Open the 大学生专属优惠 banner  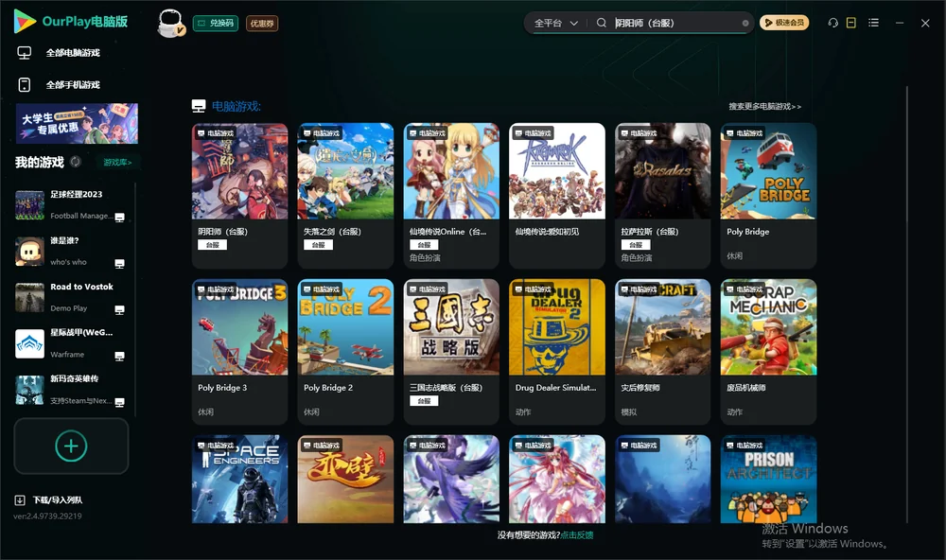(78, 124)
